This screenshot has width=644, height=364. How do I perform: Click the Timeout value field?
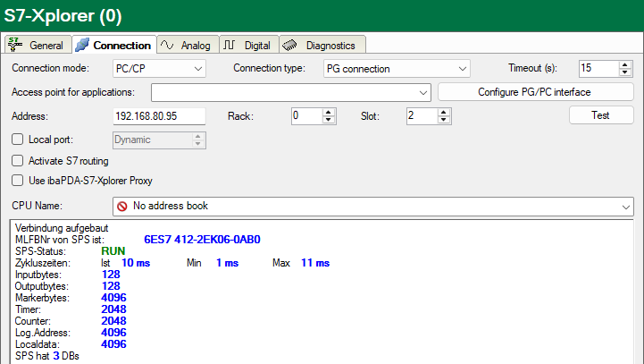pos(598,68)
